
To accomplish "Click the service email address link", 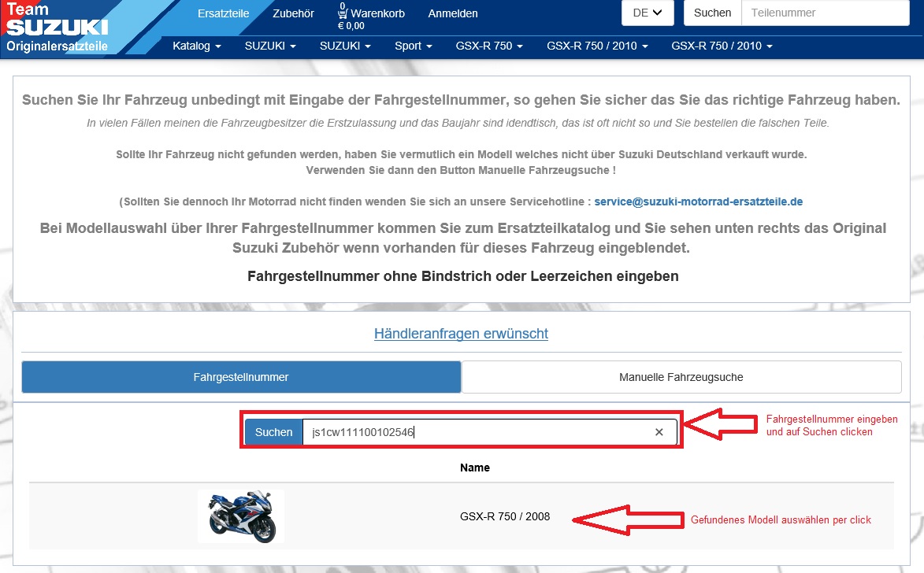I will pyautogui.click(x=698, y=201).
